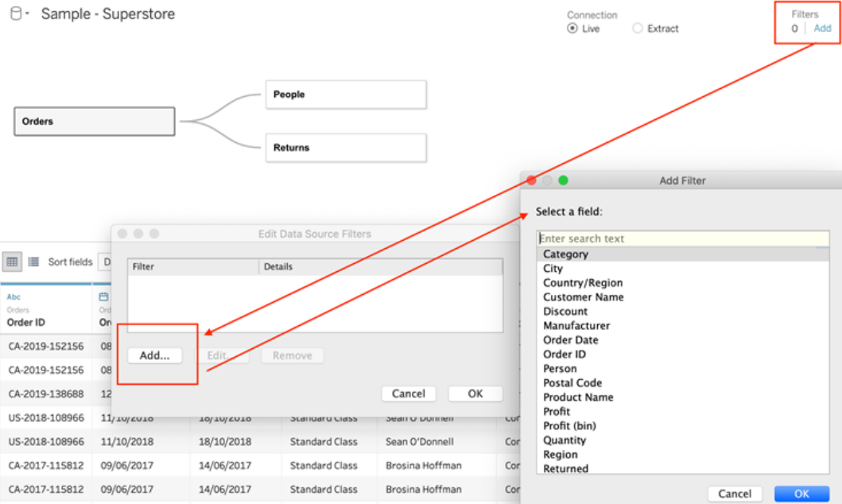The height and width of the screenshot is (504, 842).
Task: Click Add... in Edit Data Source Filters
Action: coord(155,355)
